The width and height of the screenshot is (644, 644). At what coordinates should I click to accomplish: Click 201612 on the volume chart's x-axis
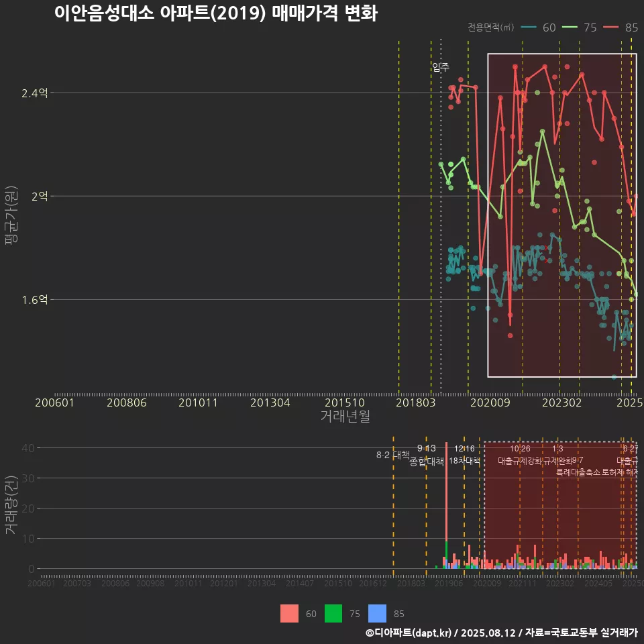[373, 583]
